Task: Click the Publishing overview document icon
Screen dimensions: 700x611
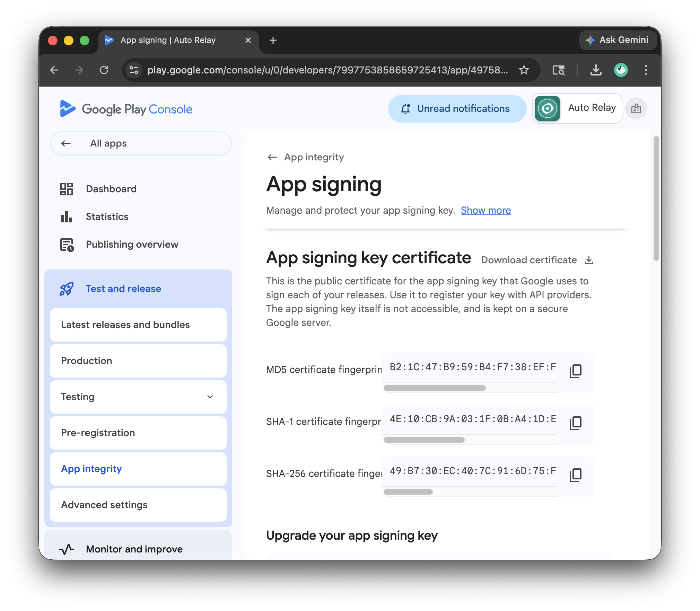Action: (x=67, y=244)
